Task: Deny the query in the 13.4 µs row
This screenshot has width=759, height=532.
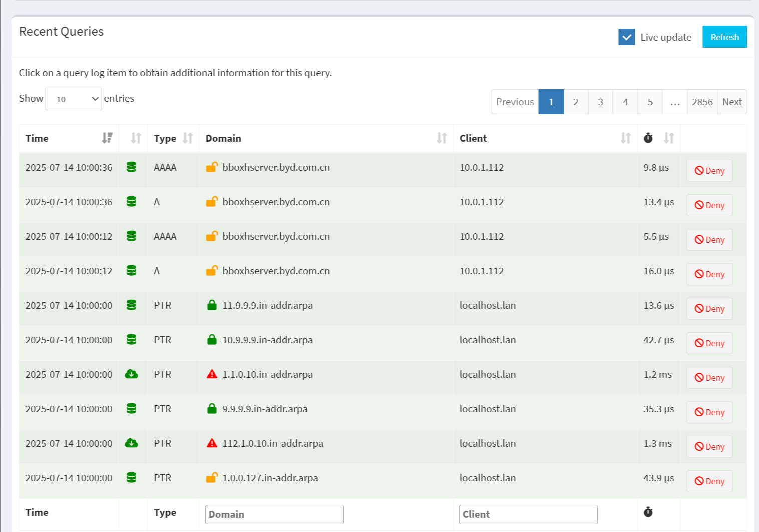Action: click(709, 205)
